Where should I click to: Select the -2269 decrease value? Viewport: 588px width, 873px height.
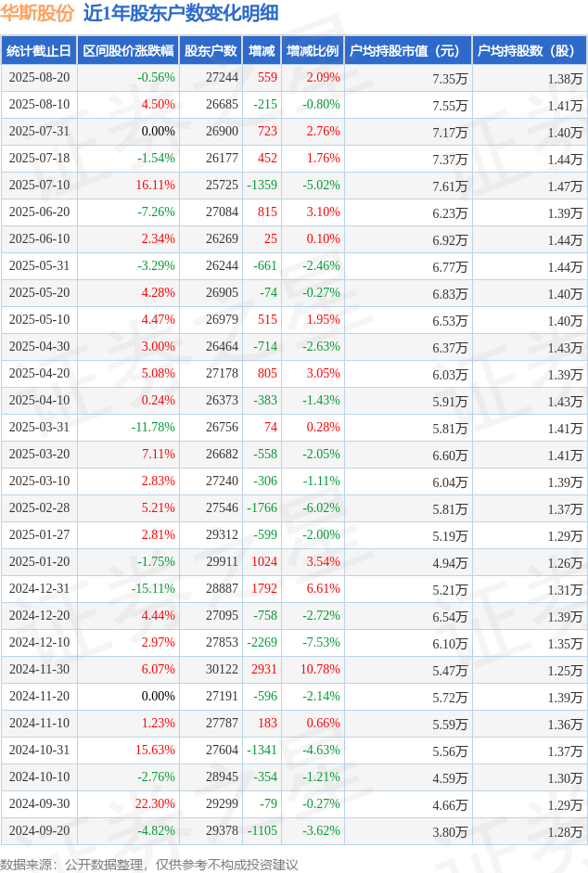coord(262,643)
